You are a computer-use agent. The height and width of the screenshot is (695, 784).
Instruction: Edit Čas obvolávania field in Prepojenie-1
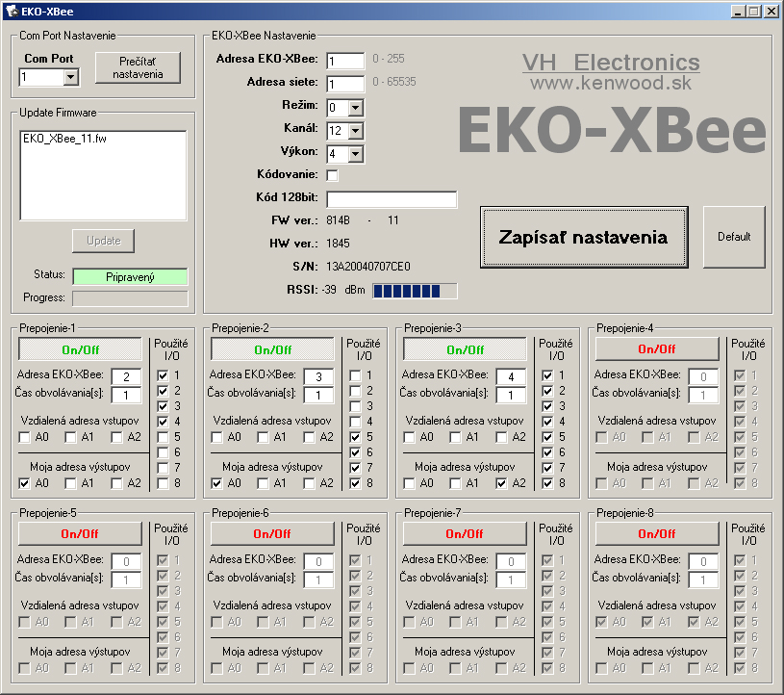(x=126, y=395)
